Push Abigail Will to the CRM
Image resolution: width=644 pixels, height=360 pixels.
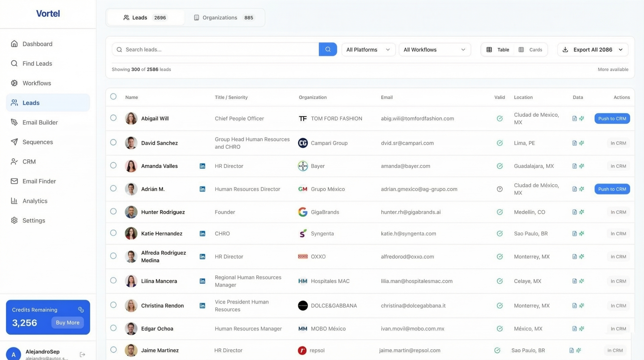click(x=612, y=118)
